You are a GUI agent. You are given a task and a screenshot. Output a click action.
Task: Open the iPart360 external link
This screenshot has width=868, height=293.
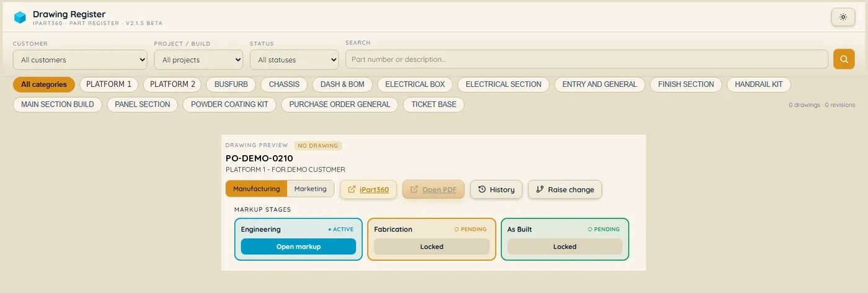(x=368, y=189)
